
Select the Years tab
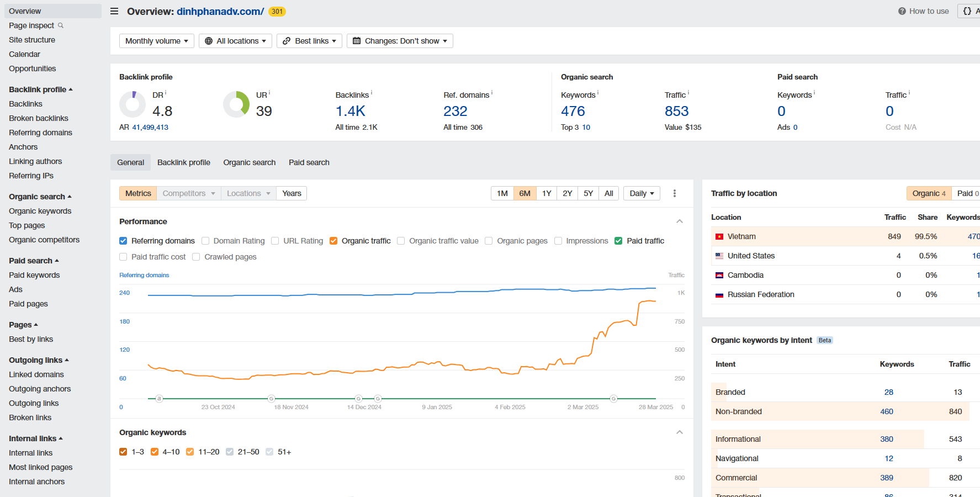[x=292, y=193]
